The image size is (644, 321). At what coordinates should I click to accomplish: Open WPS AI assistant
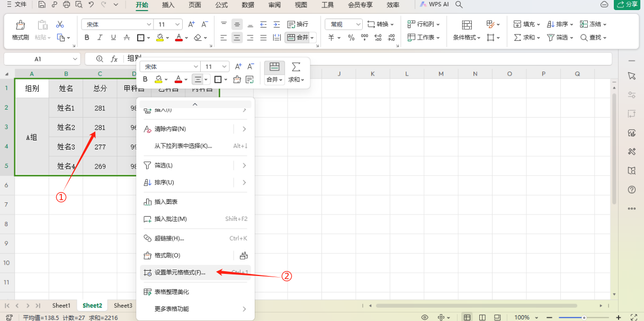[435, 5]
